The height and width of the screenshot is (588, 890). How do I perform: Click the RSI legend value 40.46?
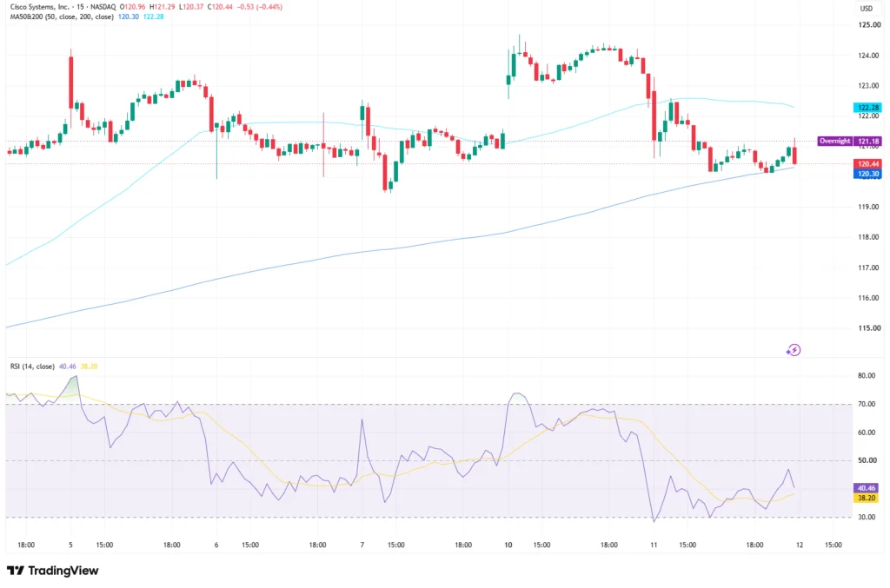68,367
